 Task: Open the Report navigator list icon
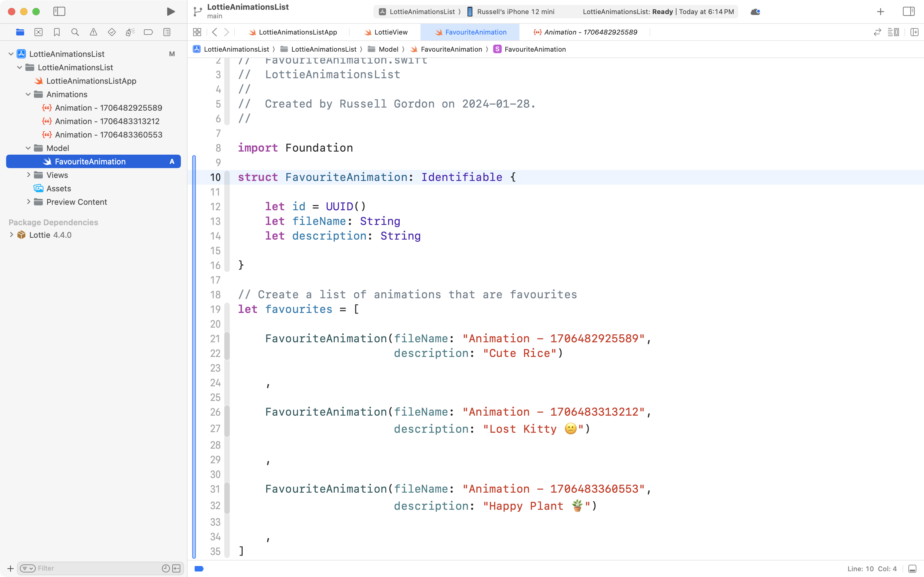[167, 32]
